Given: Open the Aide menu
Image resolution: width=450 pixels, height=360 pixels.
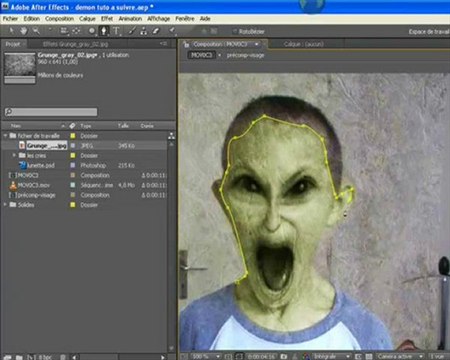Looking at the screenshot, I should click(205, 19).
